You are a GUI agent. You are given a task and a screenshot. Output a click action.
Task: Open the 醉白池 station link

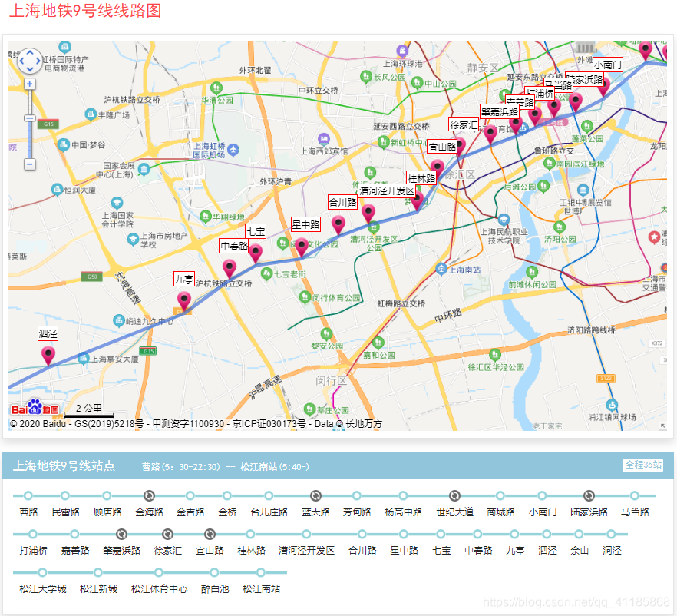[x=215, y=589]
